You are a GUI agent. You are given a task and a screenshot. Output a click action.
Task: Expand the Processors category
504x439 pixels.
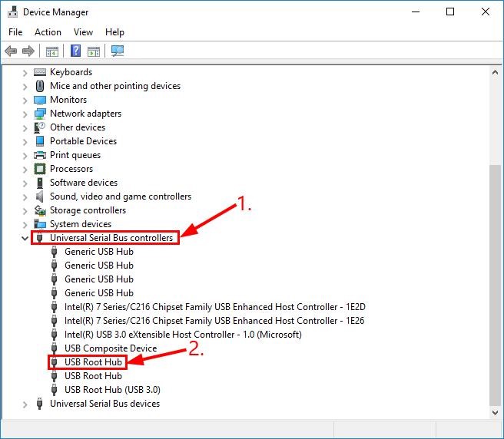(25, 170)
